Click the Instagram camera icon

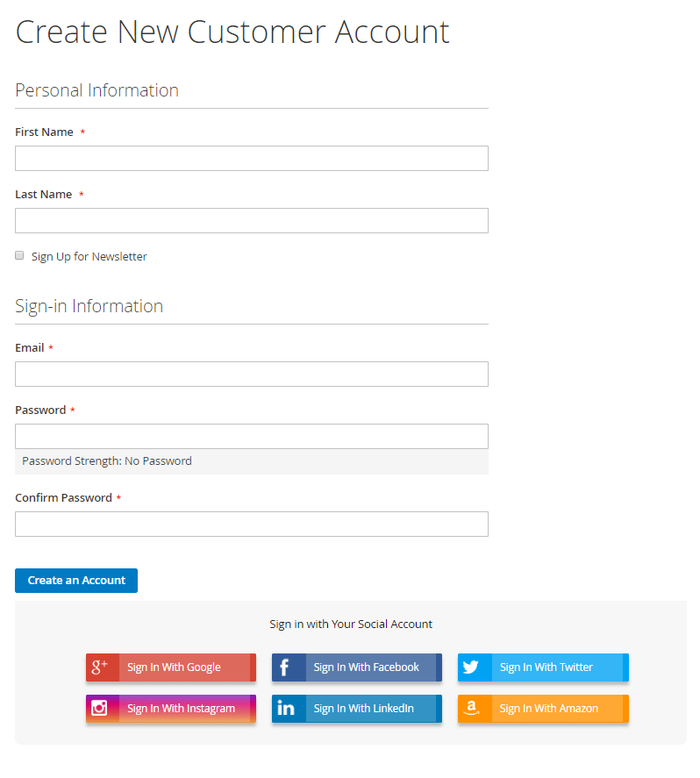click(x=99, y=708)
